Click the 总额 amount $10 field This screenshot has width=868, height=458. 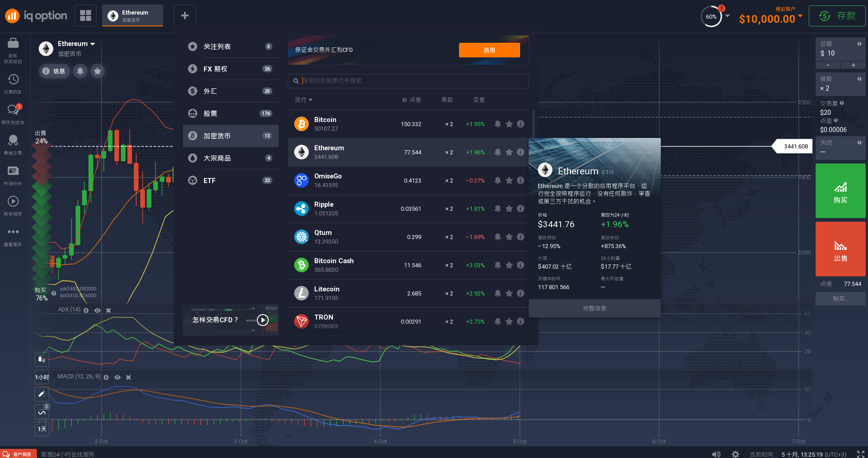840,49
